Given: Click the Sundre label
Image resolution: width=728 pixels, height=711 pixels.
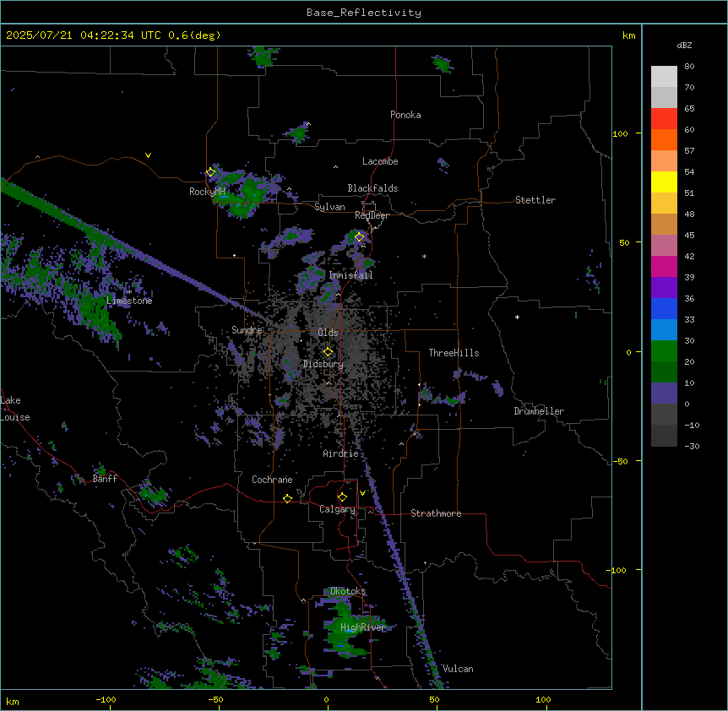Looking at the screenshot, I should (x=247, y=330).
